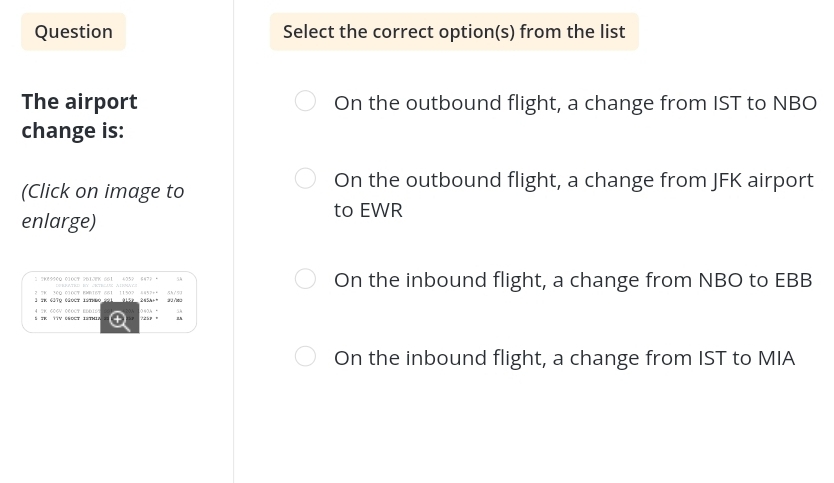The image size is (834, 483).
Task: Click the left edge of itinerary thumbnail
Action: [28, 301]
